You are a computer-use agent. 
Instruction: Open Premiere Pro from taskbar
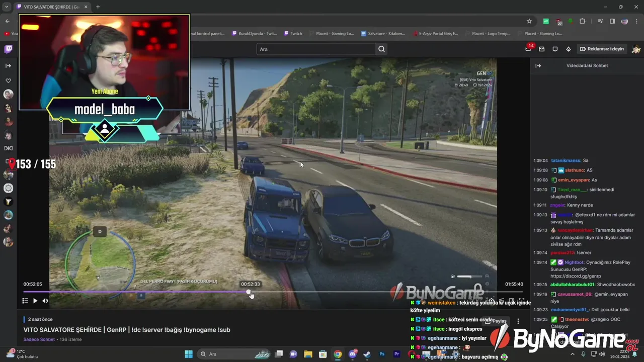[397, 354]
